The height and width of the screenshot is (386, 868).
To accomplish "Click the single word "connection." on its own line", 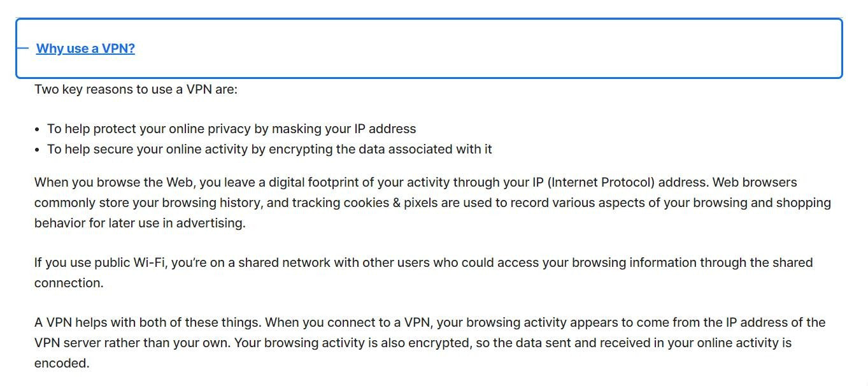I will pos(69,283).
